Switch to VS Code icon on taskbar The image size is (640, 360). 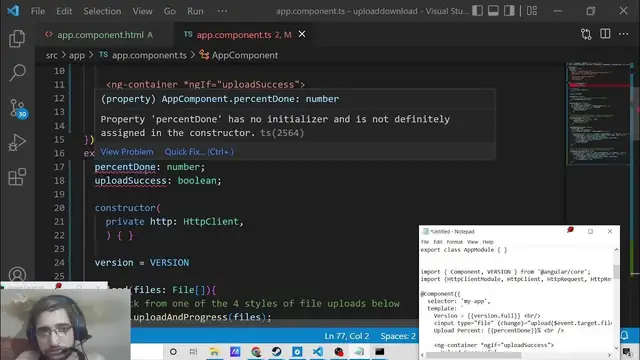(x=318, y=351)
